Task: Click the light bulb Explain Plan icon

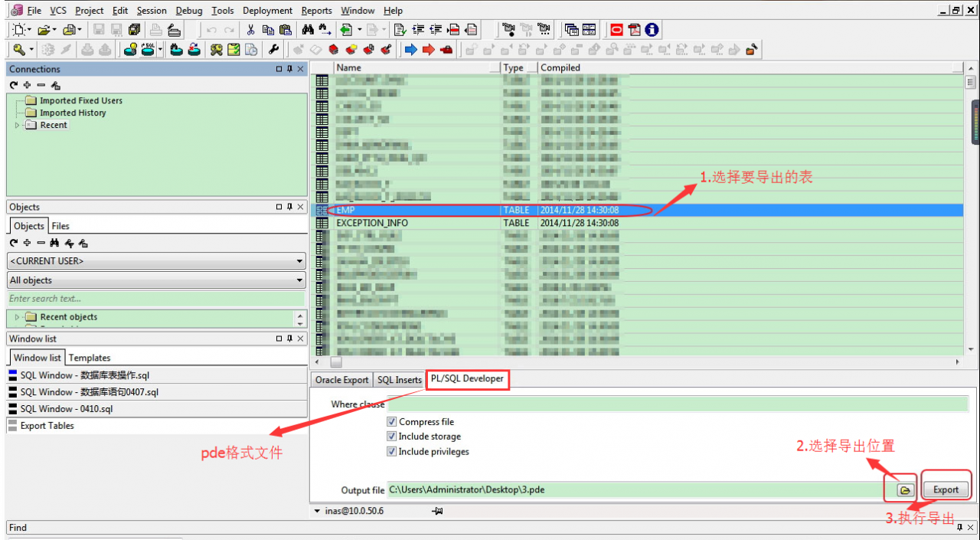Action: pos(130,50)
